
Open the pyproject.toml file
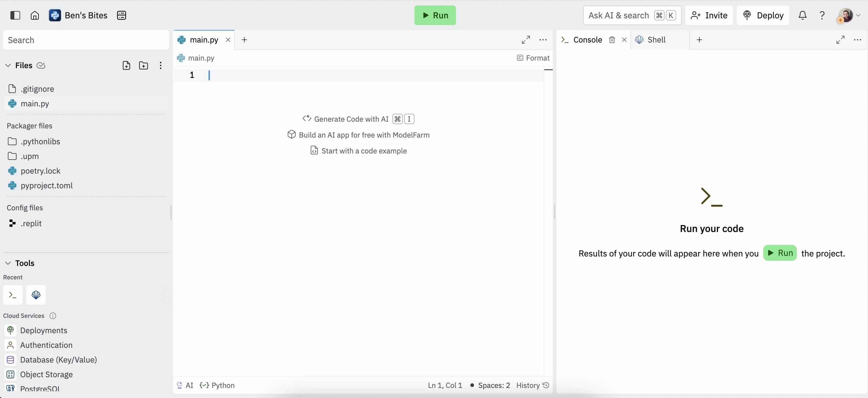[46, 186]
